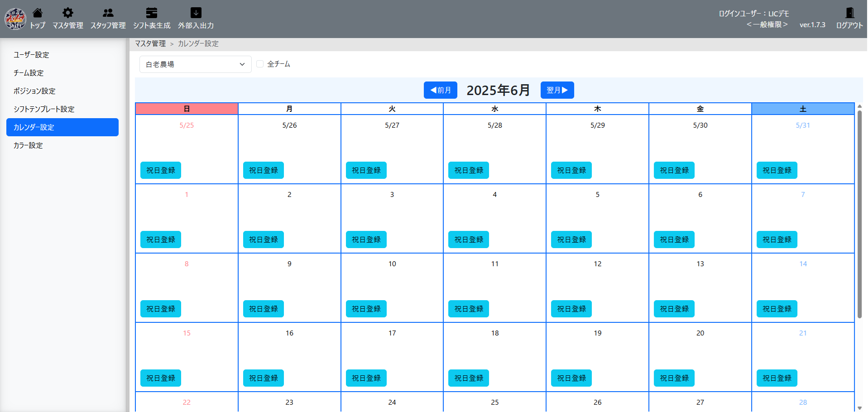Go to previous month with 前月
This screenshot has width=868, height=412.
(x=441, y=90)
